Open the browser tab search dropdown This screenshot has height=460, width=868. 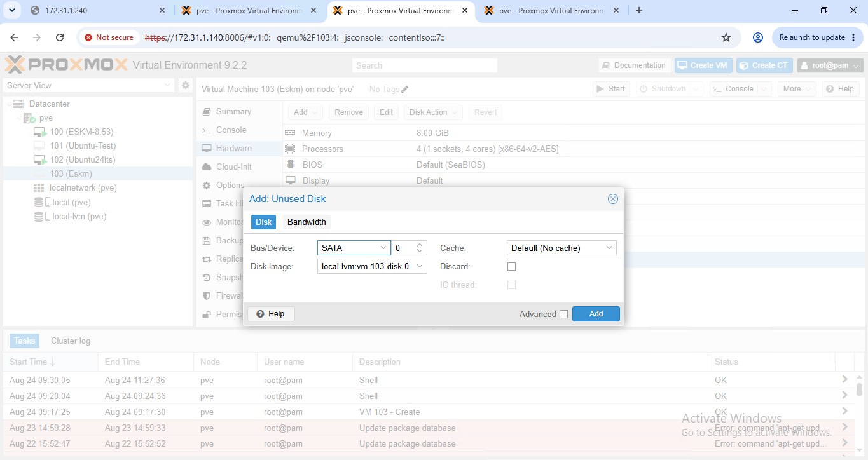pos(11,10)
